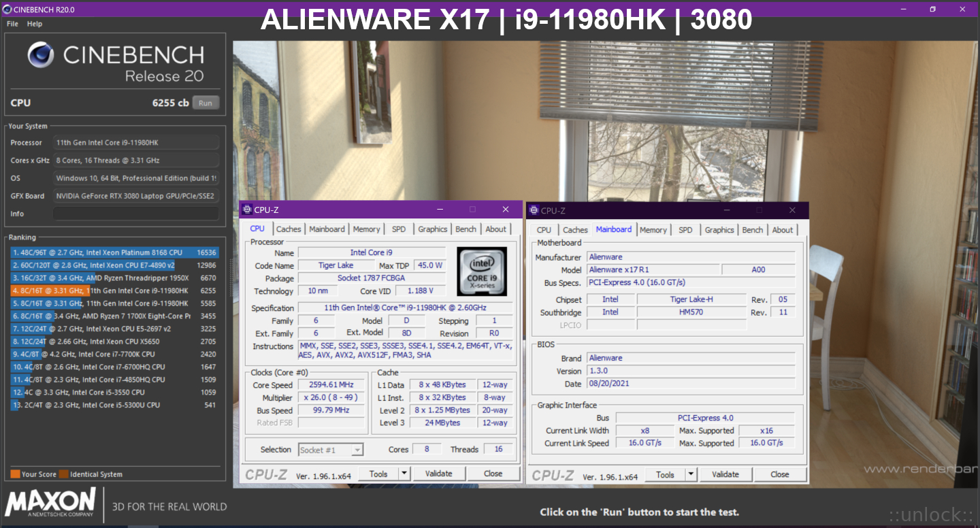The height and width of the screenshot is (528, 980).
Task: Open the Socket #1 selection dropdown
Action: pyautogui.click(x=331, y=450)
